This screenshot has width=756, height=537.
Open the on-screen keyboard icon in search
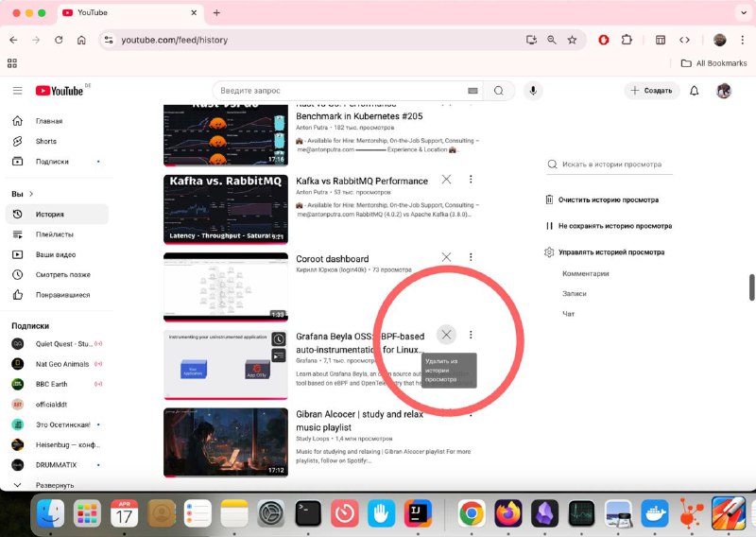[472, 91]
